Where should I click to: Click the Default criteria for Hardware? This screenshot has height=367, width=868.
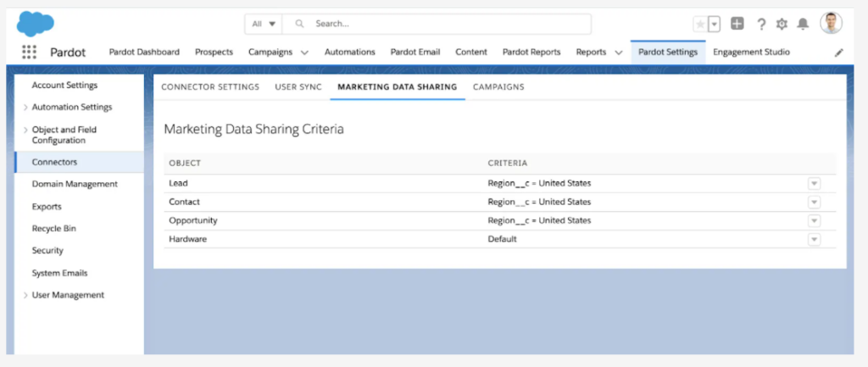pos(502,239)
